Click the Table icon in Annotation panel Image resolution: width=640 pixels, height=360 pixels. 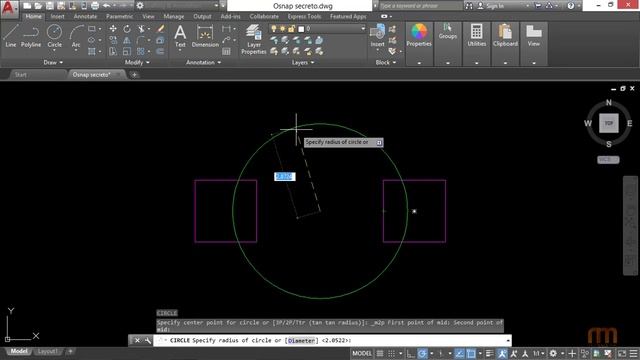click(226, 51)
